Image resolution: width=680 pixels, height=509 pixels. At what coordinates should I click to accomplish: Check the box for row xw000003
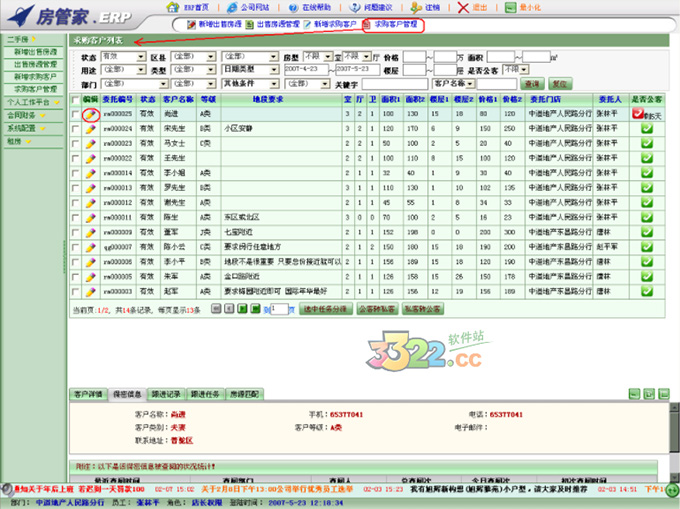tap(75, 290)
